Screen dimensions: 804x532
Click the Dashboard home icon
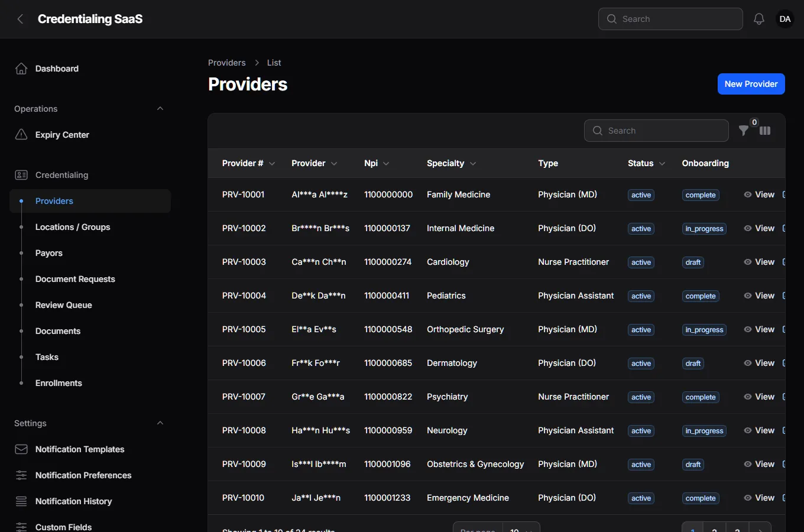21,69
